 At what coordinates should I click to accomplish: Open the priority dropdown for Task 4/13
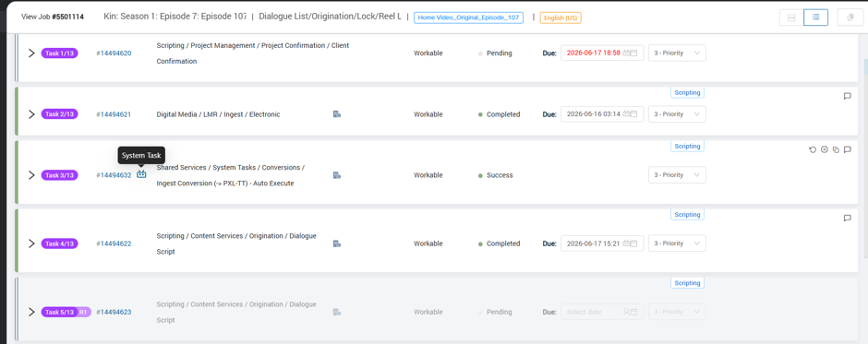(677, 243)
